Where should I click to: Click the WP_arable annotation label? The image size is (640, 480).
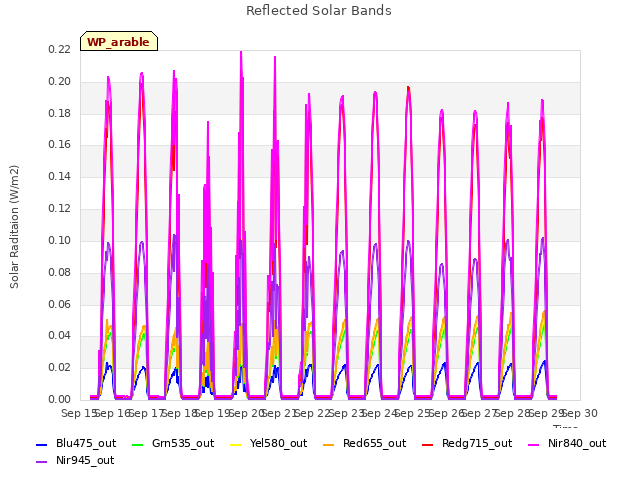[x=119, y=42]
